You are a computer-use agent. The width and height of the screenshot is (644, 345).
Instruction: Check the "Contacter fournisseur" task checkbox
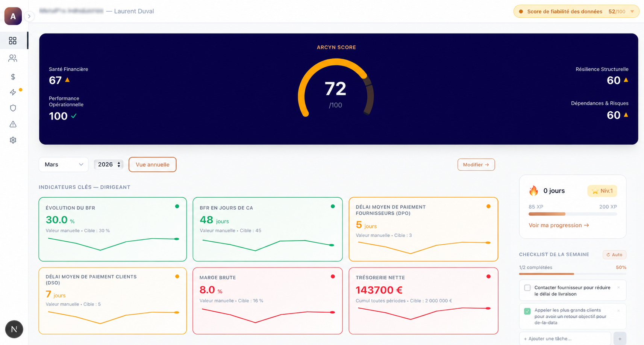coord(527,288)
